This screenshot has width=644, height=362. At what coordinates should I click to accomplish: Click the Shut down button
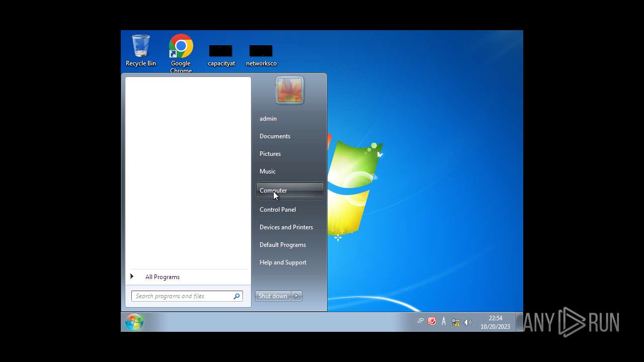(x=273, y=296)
